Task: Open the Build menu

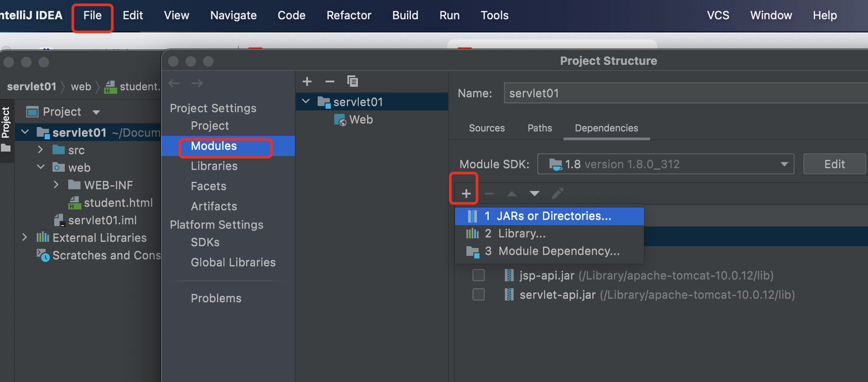Action: [x=406, y=15]
